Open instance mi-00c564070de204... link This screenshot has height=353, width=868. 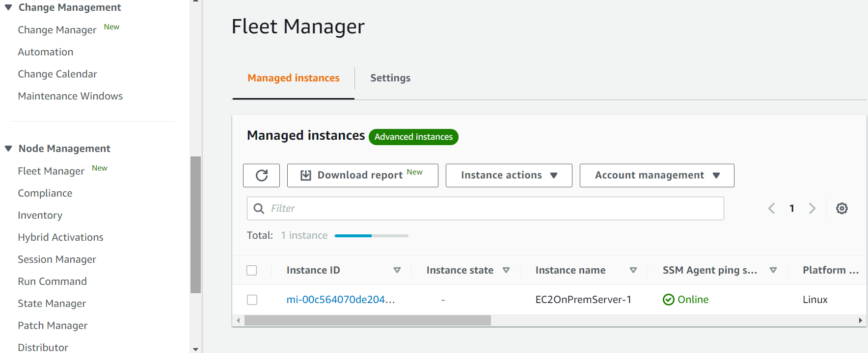coord(341,300)
